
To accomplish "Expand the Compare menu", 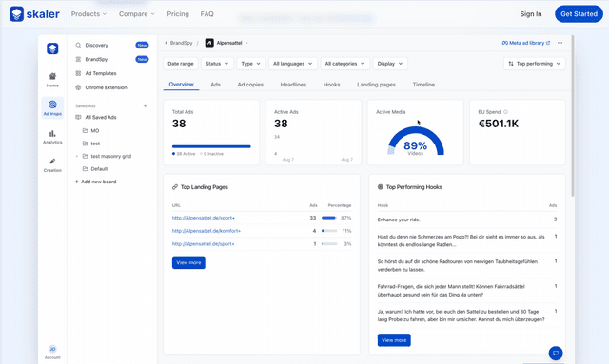I will pyautogui.click(x=137, y=14).
